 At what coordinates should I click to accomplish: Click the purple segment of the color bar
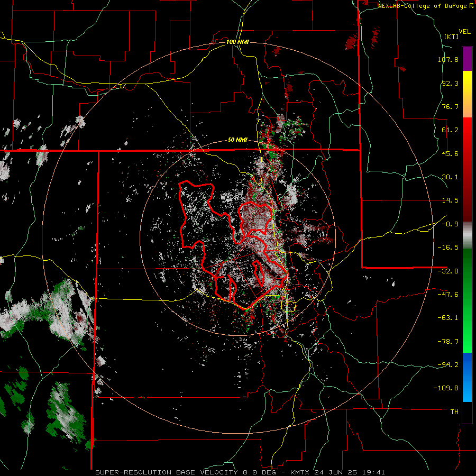(467, 59)
